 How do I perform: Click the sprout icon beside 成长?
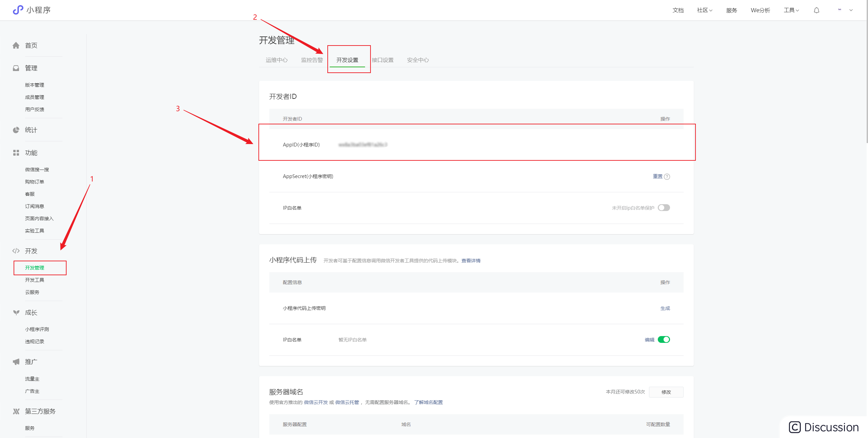pos(16,313)
